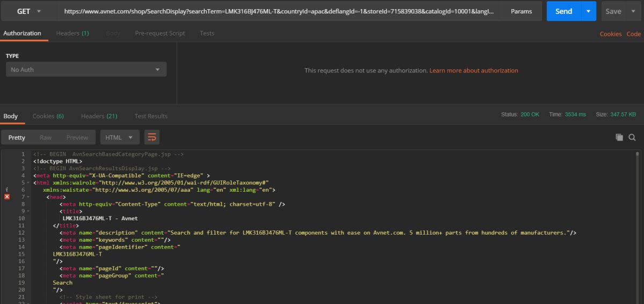Viewport: 644px width, 304px height.
Task: Click the meta pageIdentifier line
Action: coord(120,248)
